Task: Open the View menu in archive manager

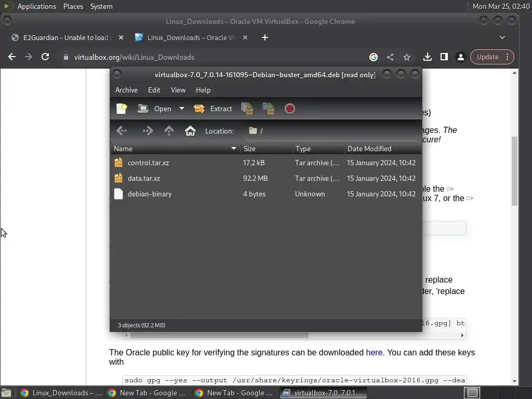Action: [x=178, y=90]
